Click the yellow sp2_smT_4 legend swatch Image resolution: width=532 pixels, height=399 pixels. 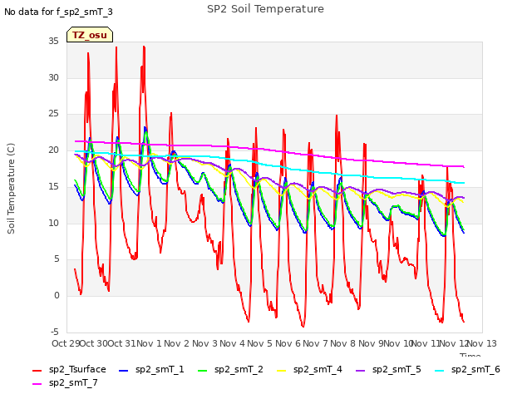pos(281,371)
